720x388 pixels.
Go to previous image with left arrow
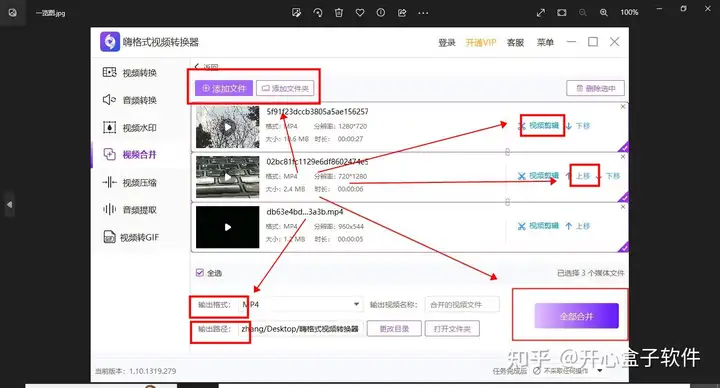tap(9, 204)
